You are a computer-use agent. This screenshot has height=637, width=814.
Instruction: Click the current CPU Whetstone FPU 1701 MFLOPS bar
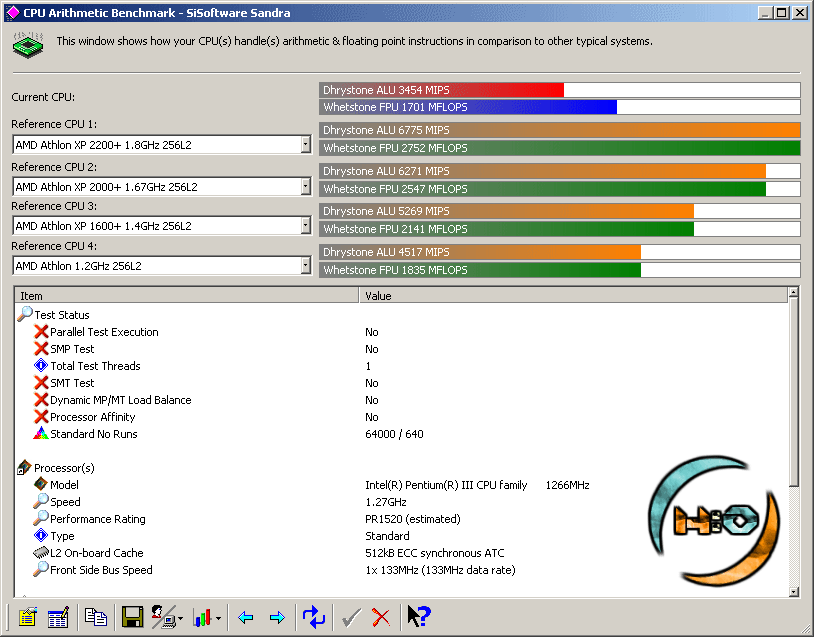(x=560, y=107)
